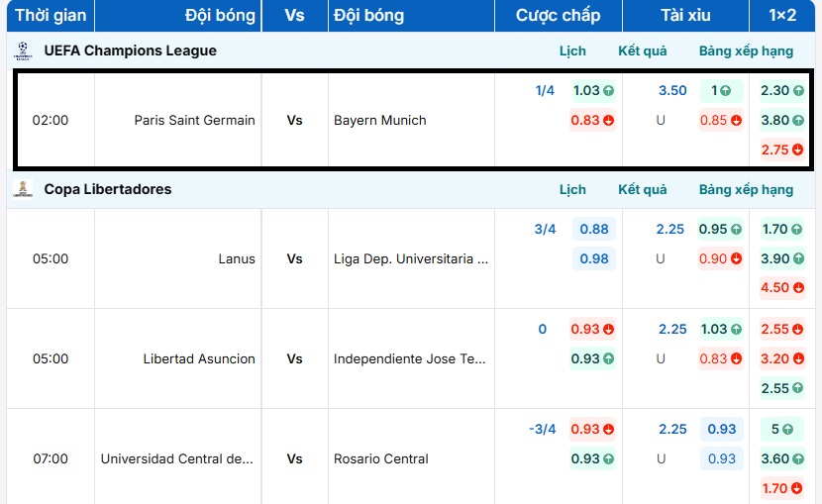The width and height of the screenshot is (822, 504).
Task: Click handicap odds 1.03 for PSG match
Action: [x=593, y=91]
